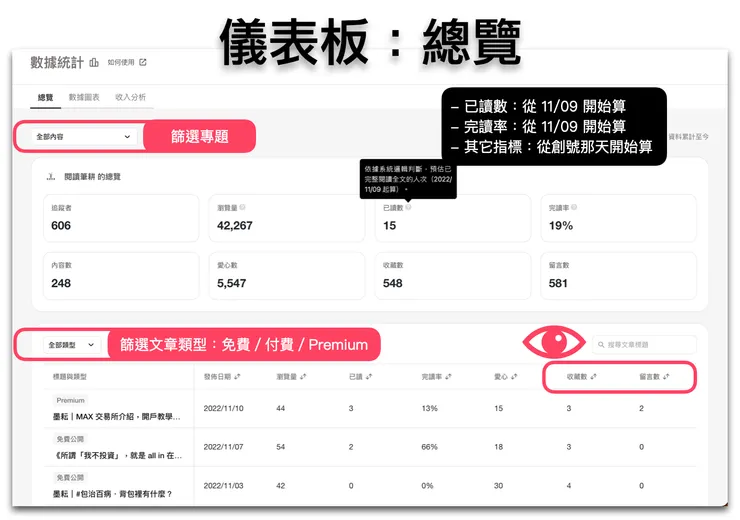Screen dimensions: 740x520
Task: Click the date 2022/11/03 cell
Action: point(223,486)
